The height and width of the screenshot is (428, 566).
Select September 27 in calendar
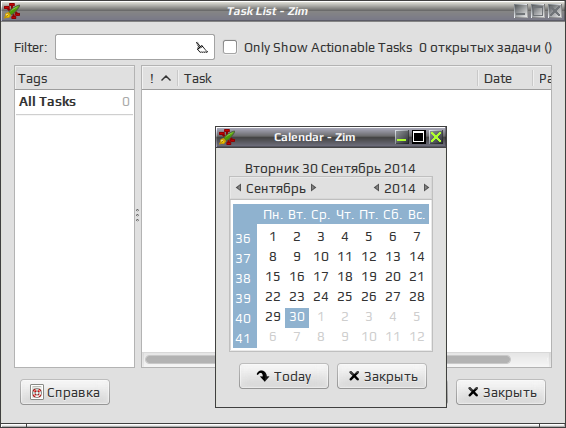click(x=393, y=297)
